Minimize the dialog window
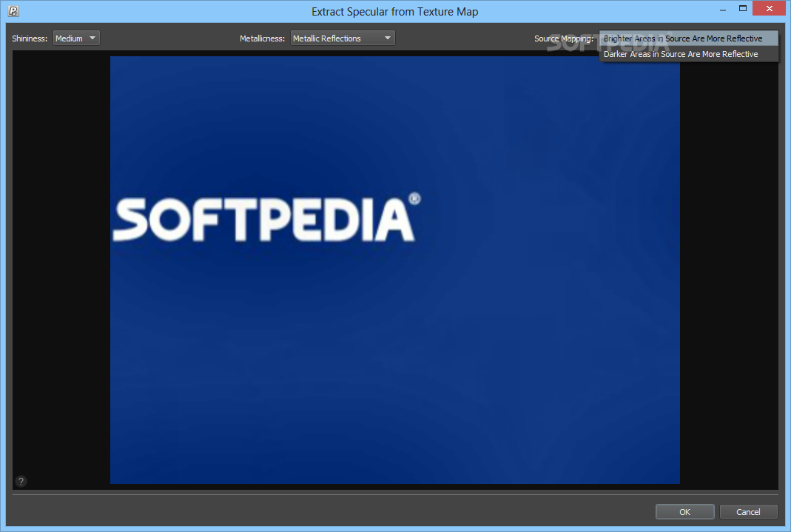 723,10
